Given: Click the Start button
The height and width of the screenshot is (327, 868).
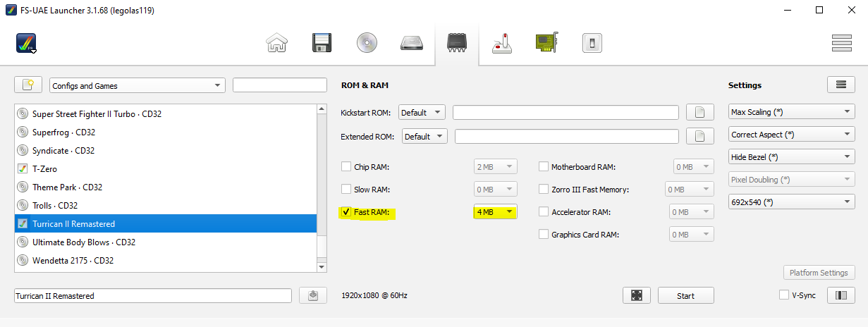Looking at the screenshot, I should (686, 295).
